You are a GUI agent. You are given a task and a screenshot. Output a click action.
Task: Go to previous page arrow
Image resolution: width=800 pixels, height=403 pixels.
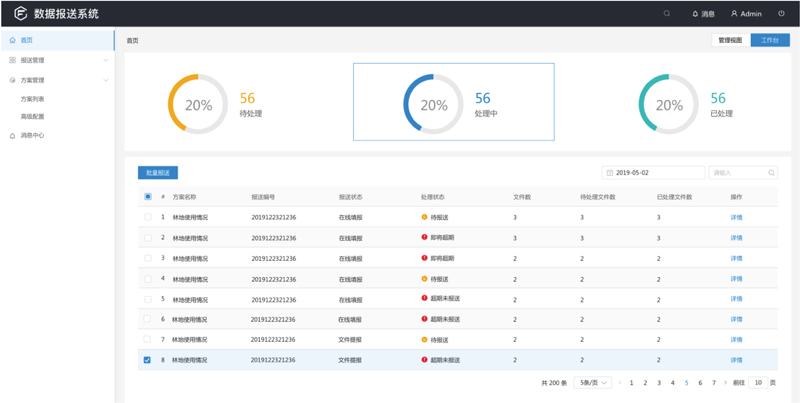pyautogui.click(x=620, y=383)
